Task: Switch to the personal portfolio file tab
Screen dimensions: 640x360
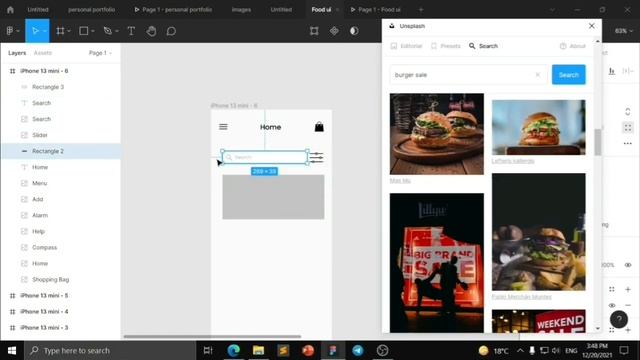Action: tap(91, 9)
